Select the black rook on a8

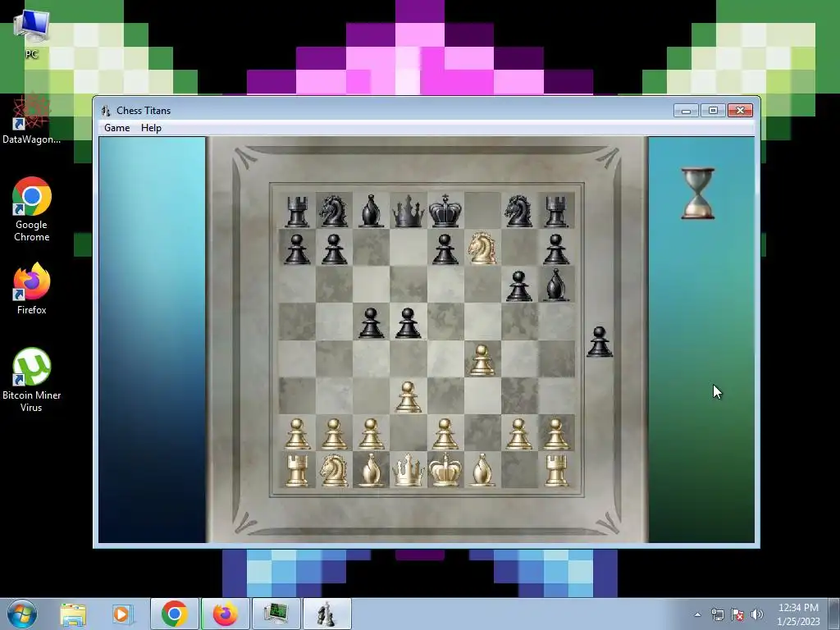coord(297,211)
